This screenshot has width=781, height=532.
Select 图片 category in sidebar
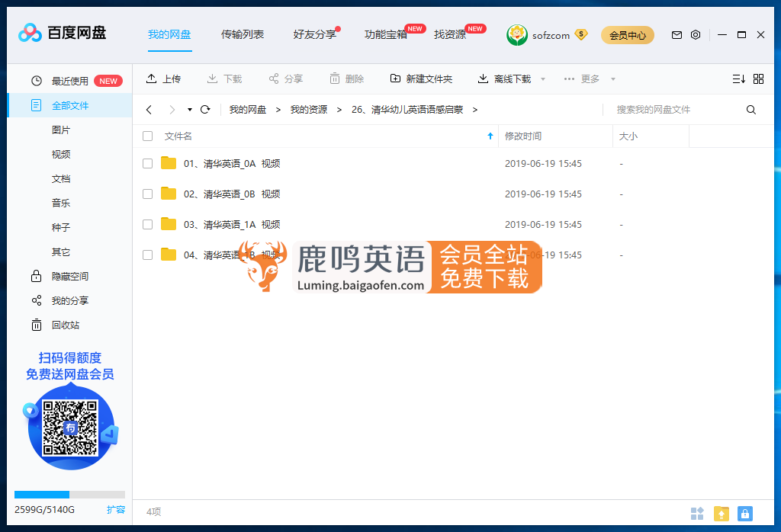[x=61, y=130]
